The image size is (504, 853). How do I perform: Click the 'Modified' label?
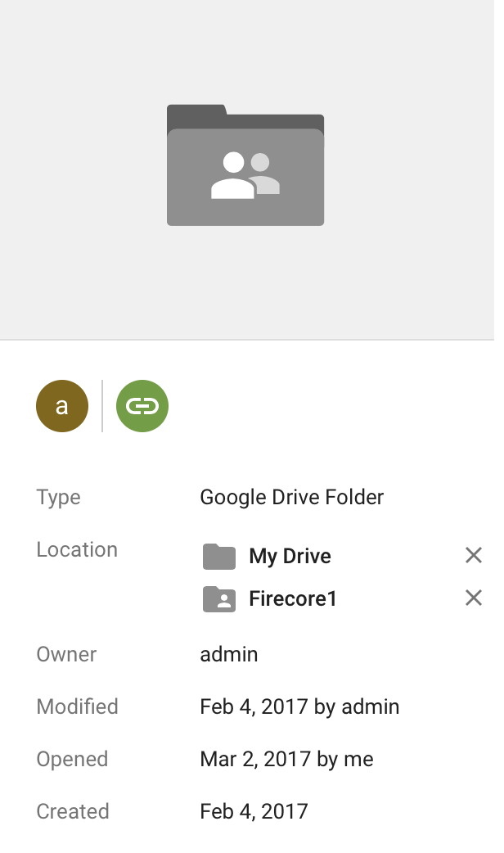pyautogui.click(x=77, y=706)
